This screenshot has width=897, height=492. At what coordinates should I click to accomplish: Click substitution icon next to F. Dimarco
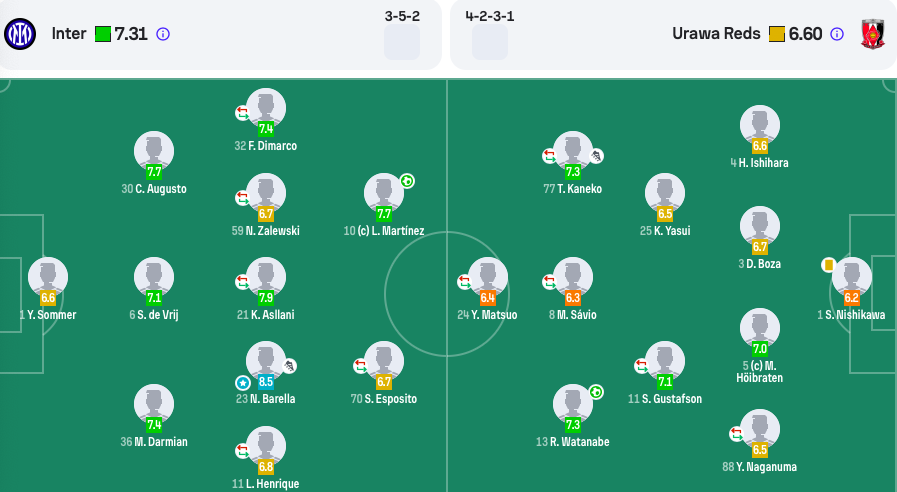(x=243, y=113)
